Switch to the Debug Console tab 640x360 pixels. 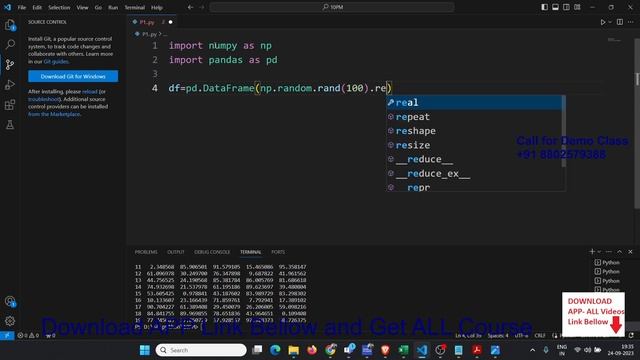(x=212, y=252)
